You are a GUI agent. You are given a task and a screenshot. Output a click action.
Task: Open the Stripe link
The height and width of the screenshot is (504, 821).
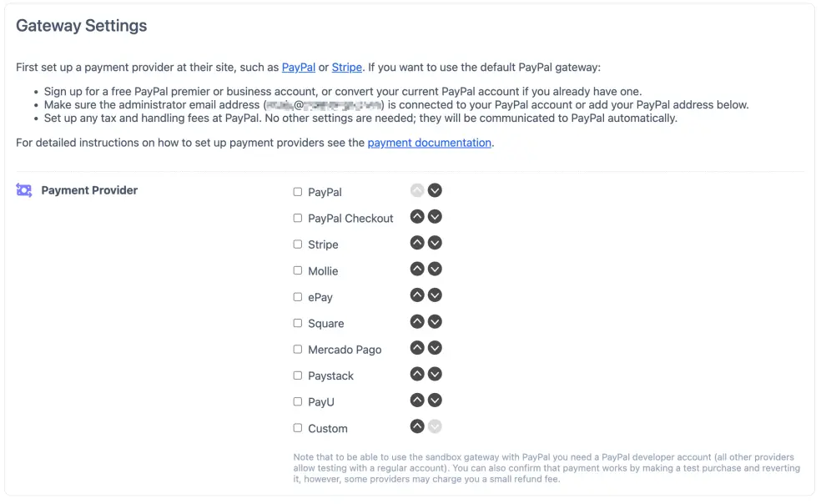[x=347, y=67]
